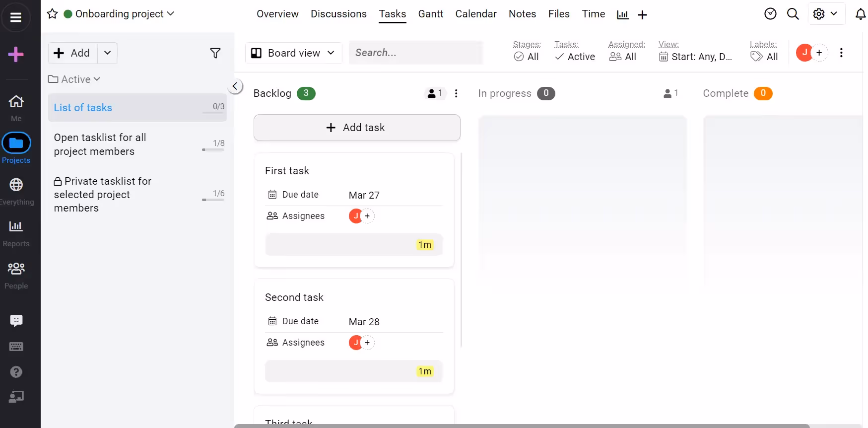Star the Onboarding project as favorite
This screenshot has width=868, height=428.
point(52,14)
